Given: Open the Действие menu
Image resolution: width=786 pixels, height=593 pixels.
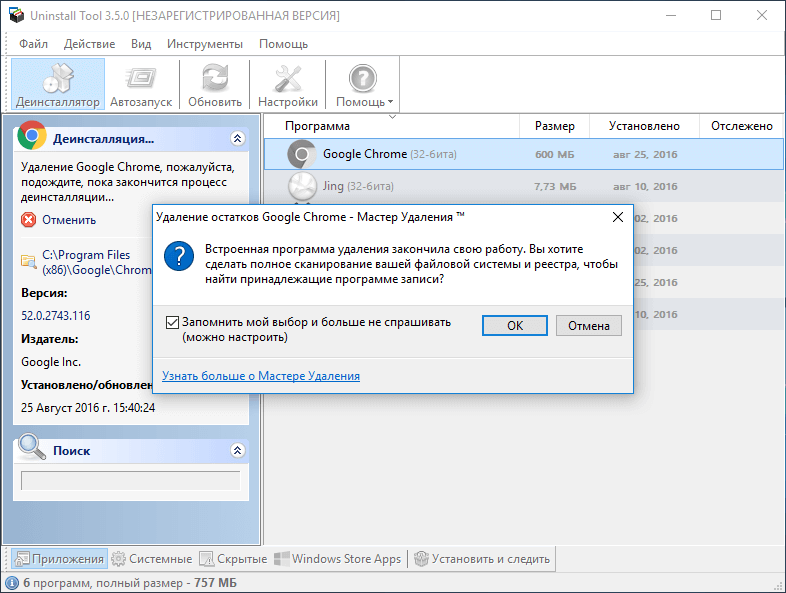Looking at the screenshot, I should coord(89,44).
